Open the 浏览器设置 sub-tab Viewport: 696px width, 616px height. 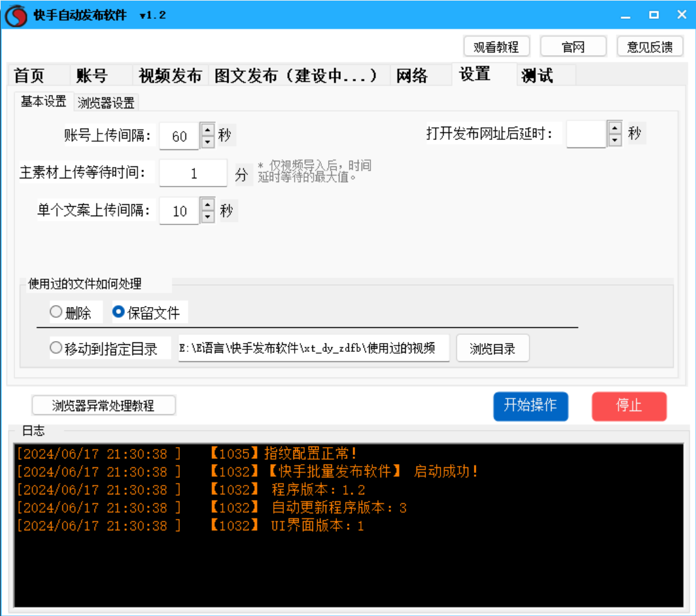[106, 102]
